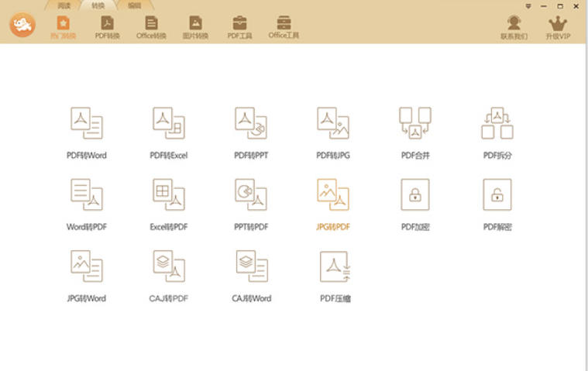Open the PDF加密 encryption tool

415,195
